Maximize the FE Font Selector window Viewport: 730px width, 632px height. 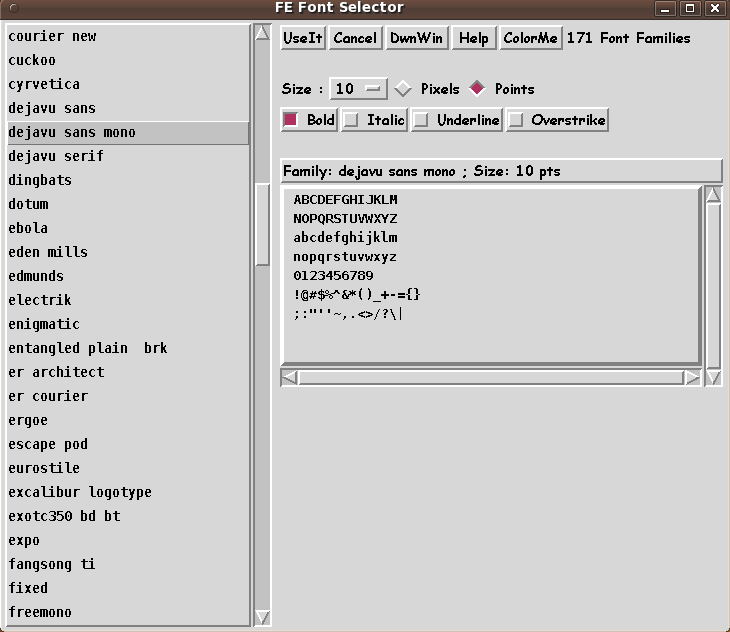[689, 8]
